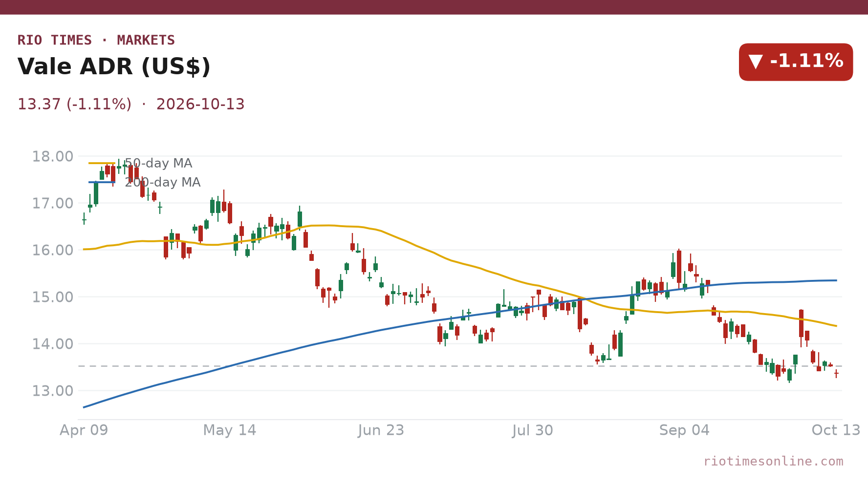Click the Sep 04 date label
This screenshot has width=868, height=488.
684,430
